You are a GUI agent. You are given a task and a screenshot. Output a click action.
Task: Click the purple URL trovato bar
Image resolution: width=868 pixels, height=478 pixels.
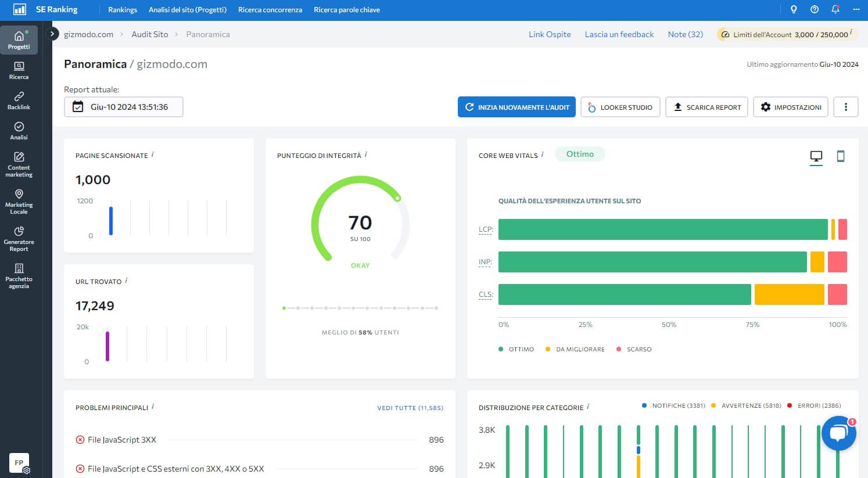[107, 346]
